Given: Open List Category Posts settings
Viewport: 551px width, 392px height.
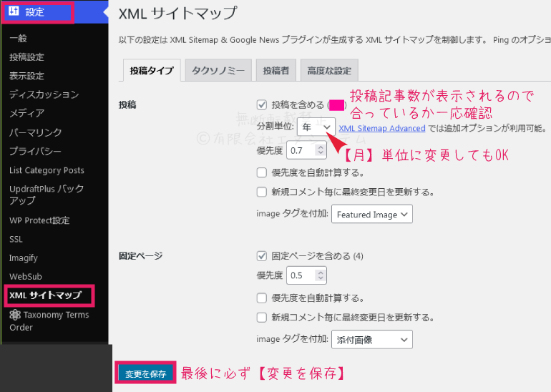Looking at the screenshot, I should click(x=47, y=170).
